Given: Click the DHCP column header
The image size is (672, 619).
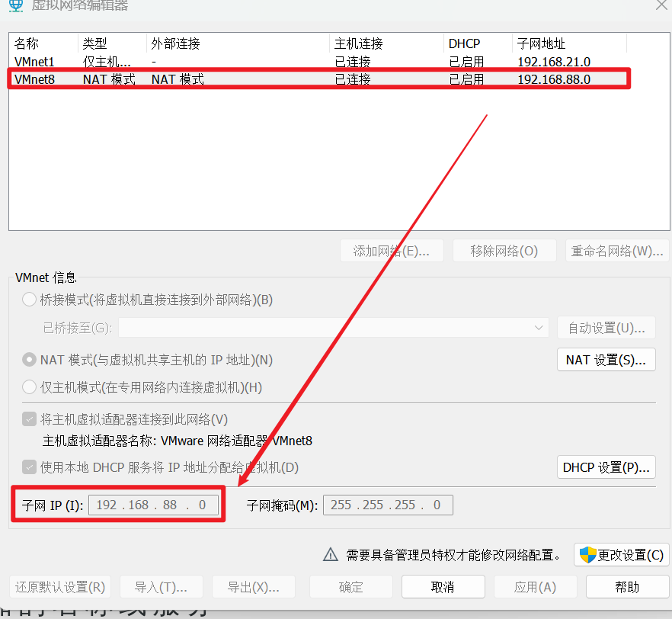Looking at the screenshot, I should point(478,43).
